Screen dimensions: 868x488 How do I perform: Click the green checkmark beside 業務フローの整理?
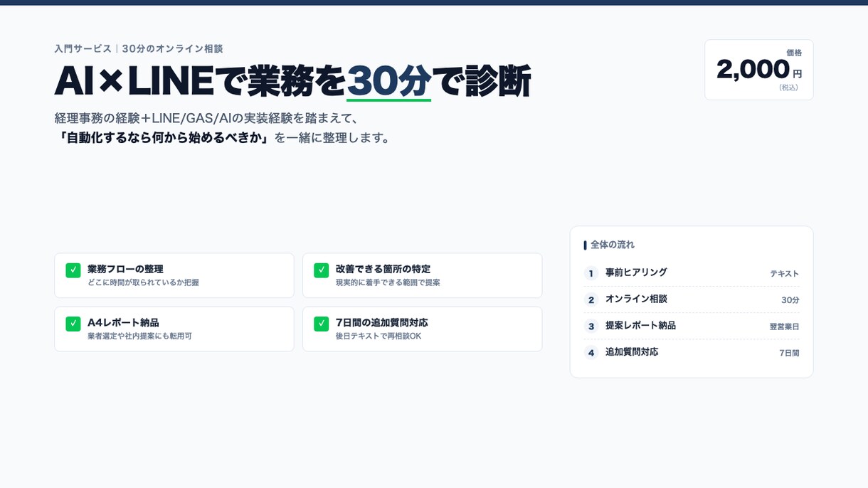point(73,270)
